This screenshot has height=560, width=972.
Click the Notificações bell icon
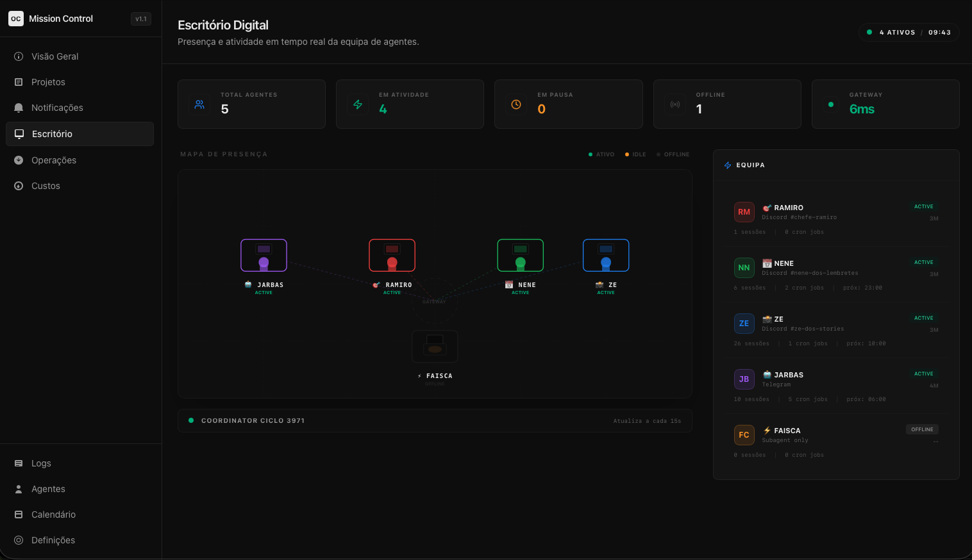[19, 108]
